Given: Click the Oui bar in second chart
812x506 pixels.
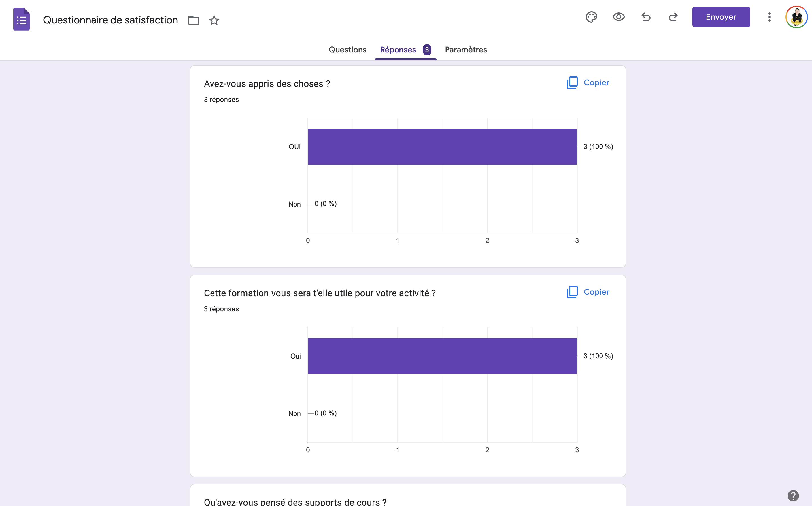Looking at the screenshot, I should [x=442, y=356].
